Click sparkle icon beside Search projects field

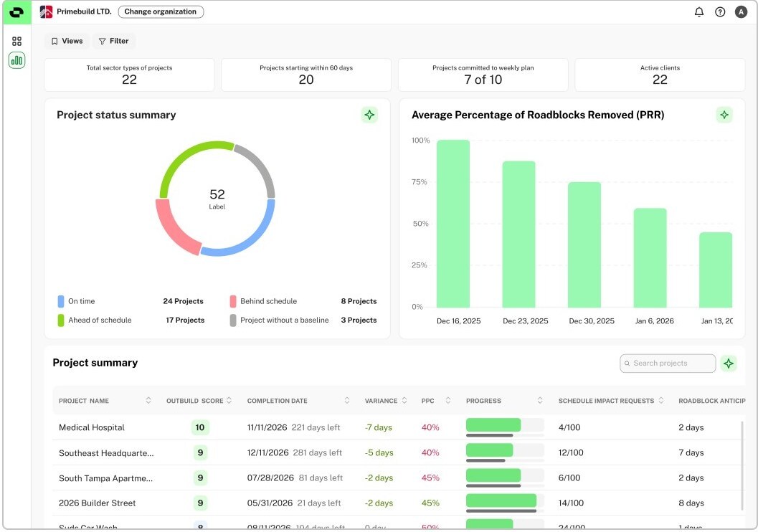[x=729, y=364]
